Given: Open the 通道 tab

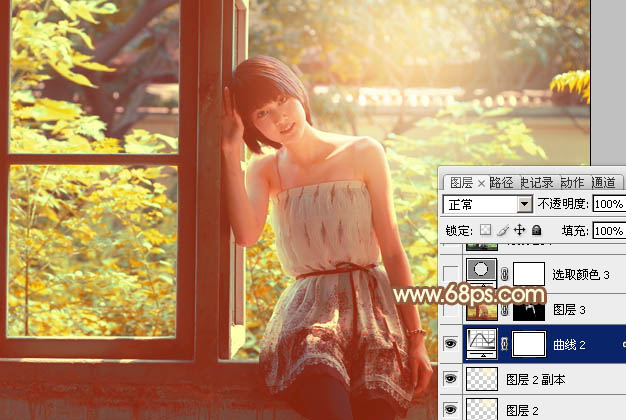Looking at the screenshot, I should point(604,182).
